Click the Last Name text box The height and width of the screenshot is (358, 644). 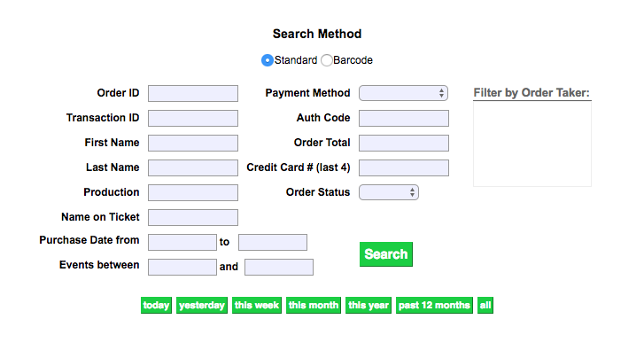[193, 167]
